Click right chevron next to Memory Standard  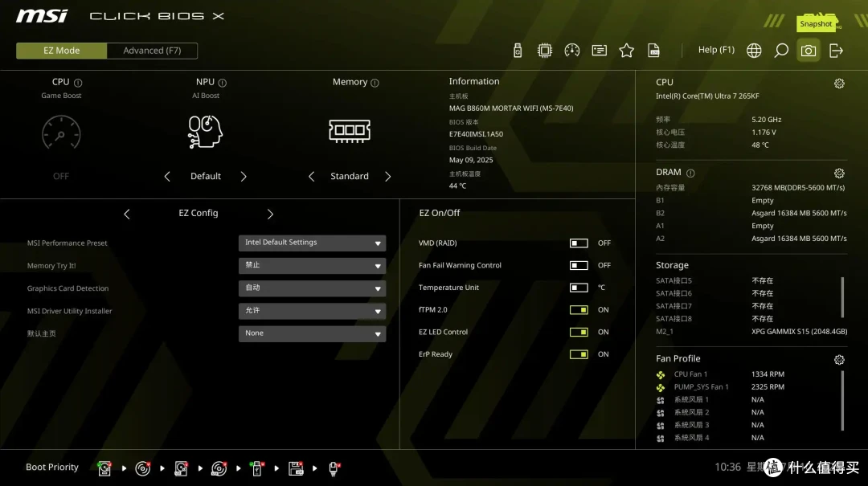pos(387,176)
